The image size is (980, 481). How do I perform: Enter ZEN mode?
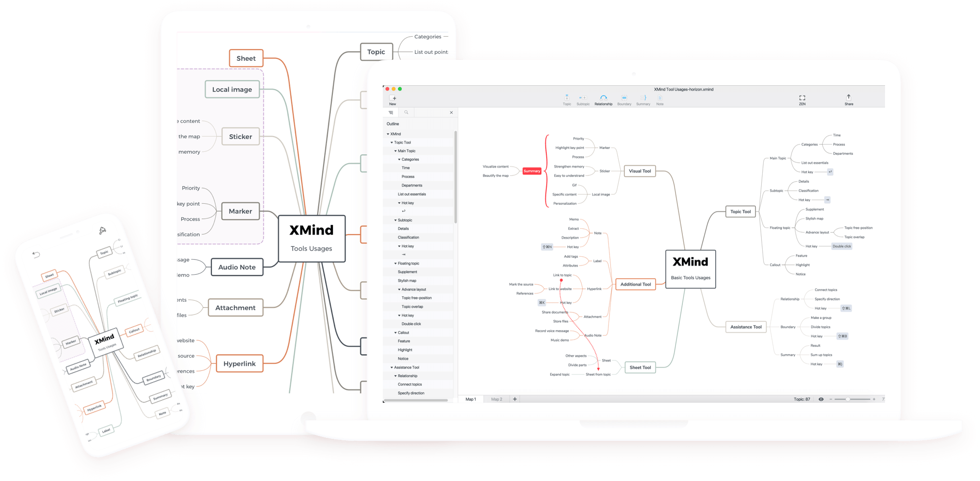802,99
